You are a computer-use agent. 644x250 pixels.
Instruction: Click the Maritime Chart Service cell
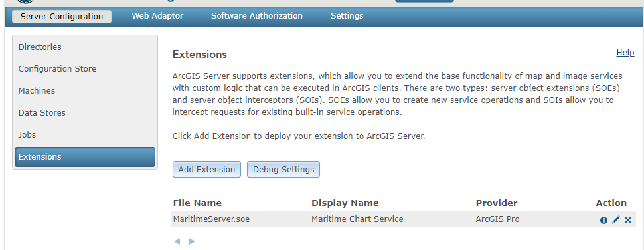point(357,219)
